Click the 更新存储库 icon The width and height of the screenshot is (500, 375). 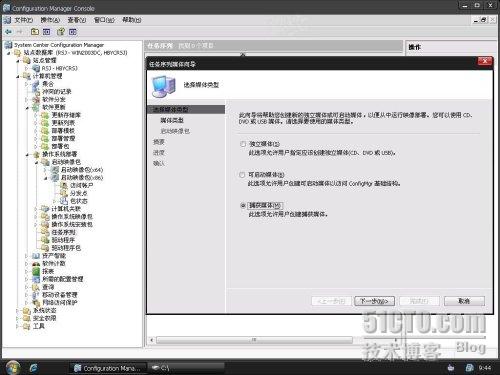point(45,115)
